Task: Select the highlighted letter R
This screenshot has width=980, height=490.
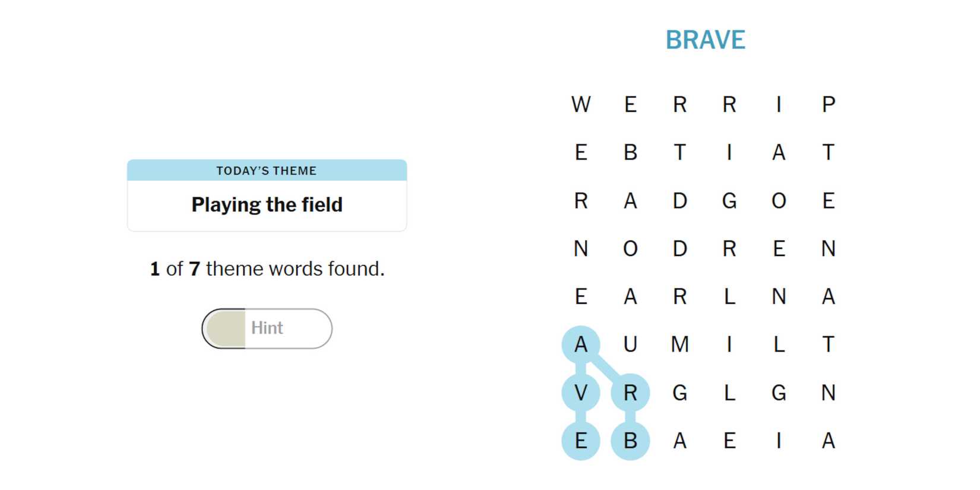Action: coord(630,393)
